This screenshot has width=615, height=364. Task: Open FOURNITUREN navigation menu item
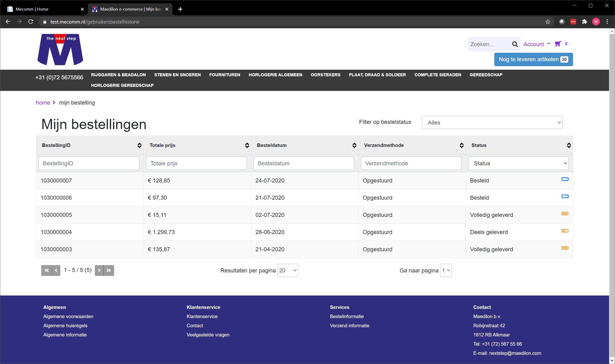click(224, 75)
